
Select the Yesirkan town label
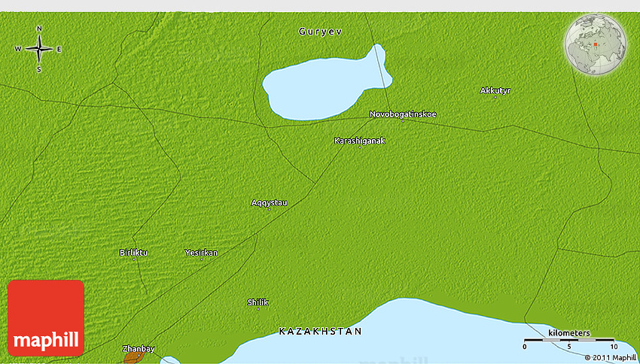[201, 253]
